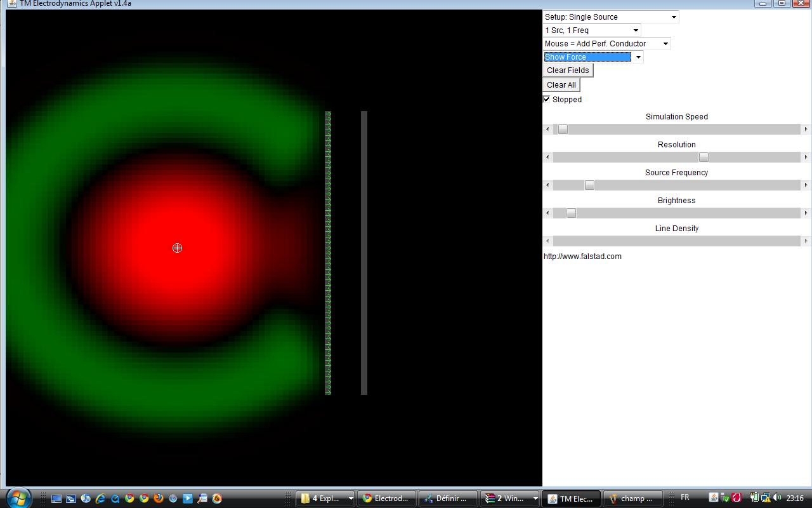Click the Simulation Speed left arrow
Viewport: 812px width, 508px height.
[548, 130]
